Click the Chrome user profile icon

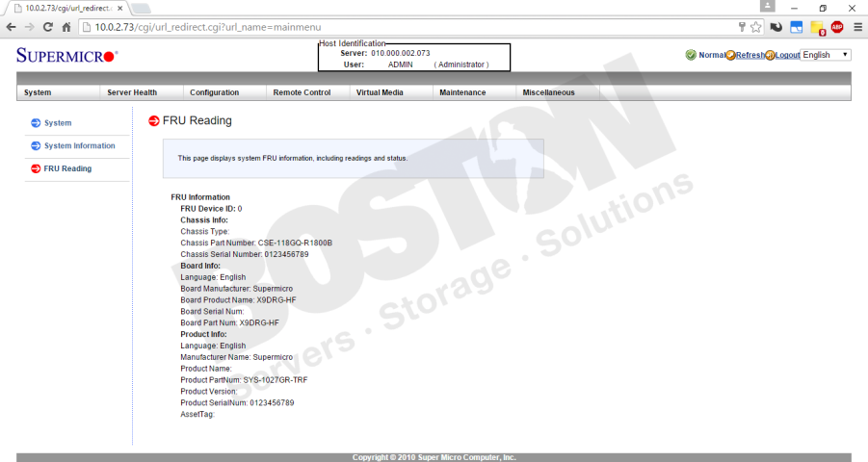767,6
